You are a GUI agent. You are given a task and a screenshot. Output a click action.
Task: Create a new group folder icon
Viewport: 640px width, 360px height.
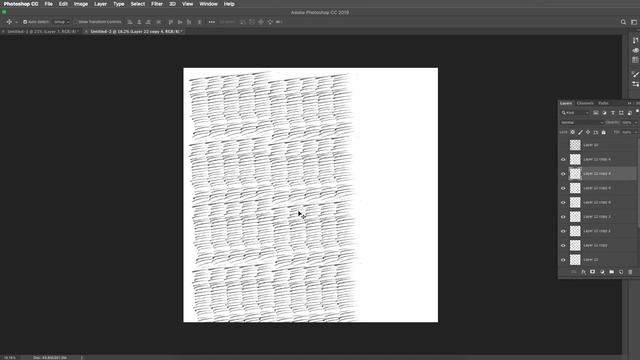coord(611,272)
